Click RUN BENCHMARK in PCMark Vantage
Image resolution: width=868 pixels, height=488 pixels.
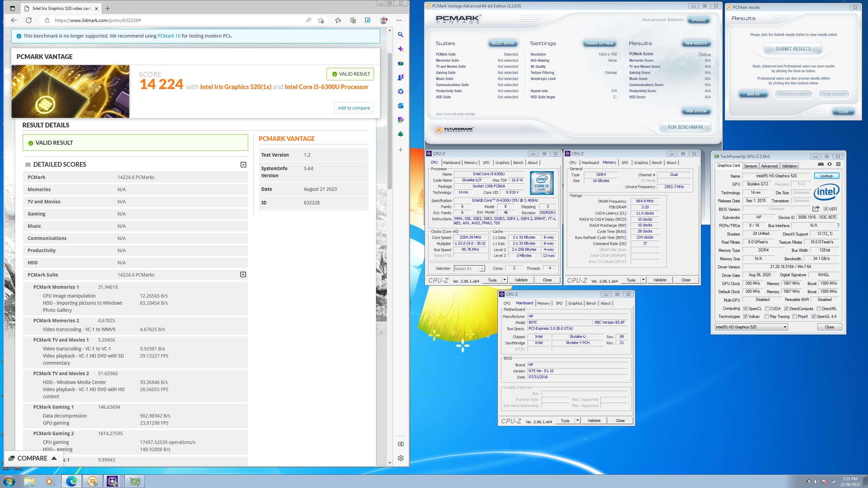tap(685, 127)
